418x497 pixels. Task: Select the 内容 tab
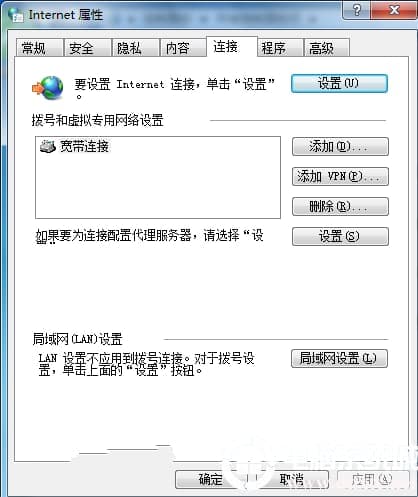pos(183,48)
